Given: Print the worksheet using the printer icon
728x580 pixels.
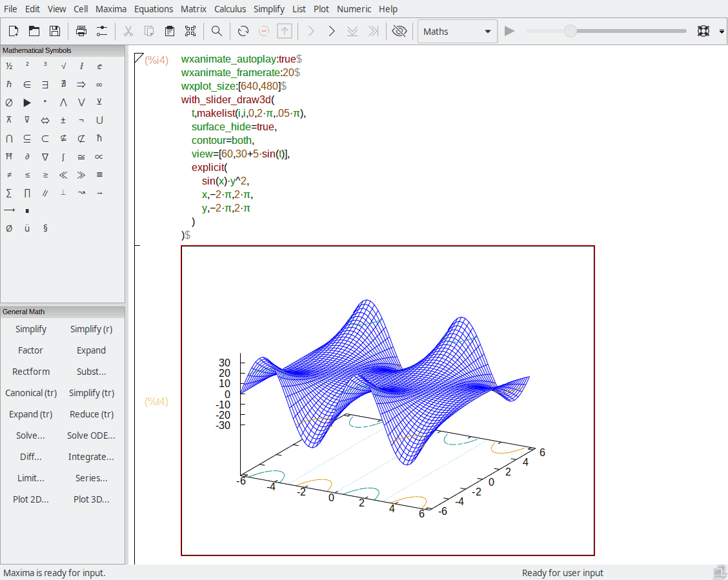Looking at the screenshot, I should click(x=81, y=31).
